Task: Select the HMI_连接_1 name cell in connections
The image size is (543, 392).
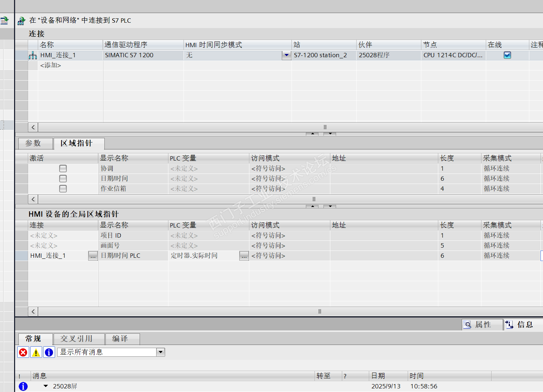Action: (x=71, y=55)
